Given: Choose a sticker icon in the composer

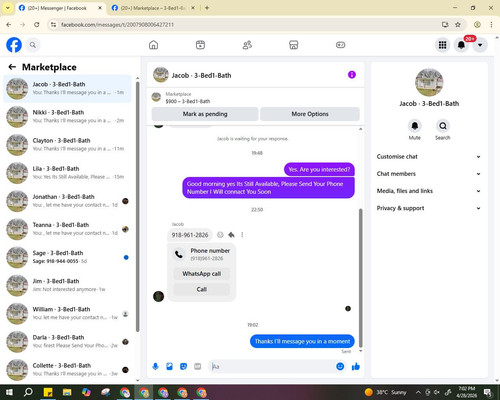Looking at the screenshot, I should point(183,367).
